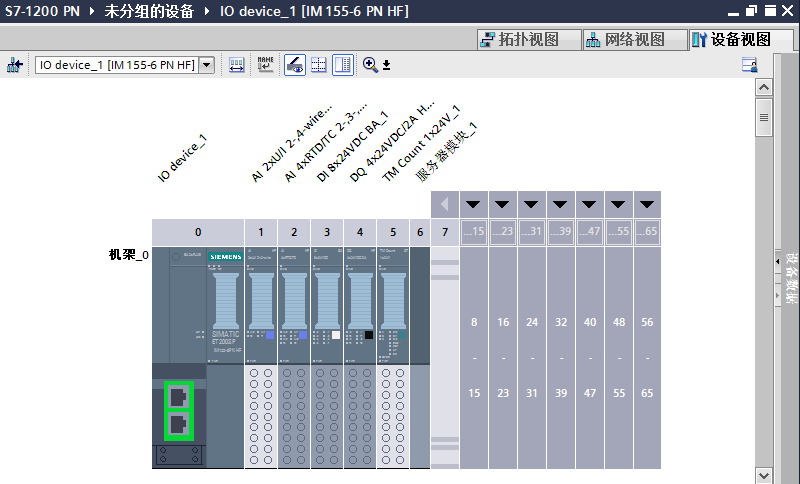Click the rotated label 服务器模块_1
The image size is (800, 484).
pyautogui.click(x=446, y=152)
